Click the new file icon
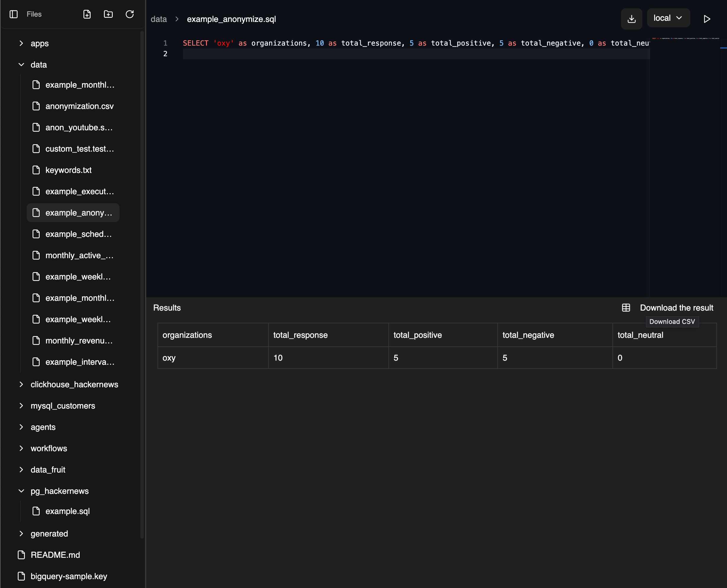727x588 pixels. [87, 14]
